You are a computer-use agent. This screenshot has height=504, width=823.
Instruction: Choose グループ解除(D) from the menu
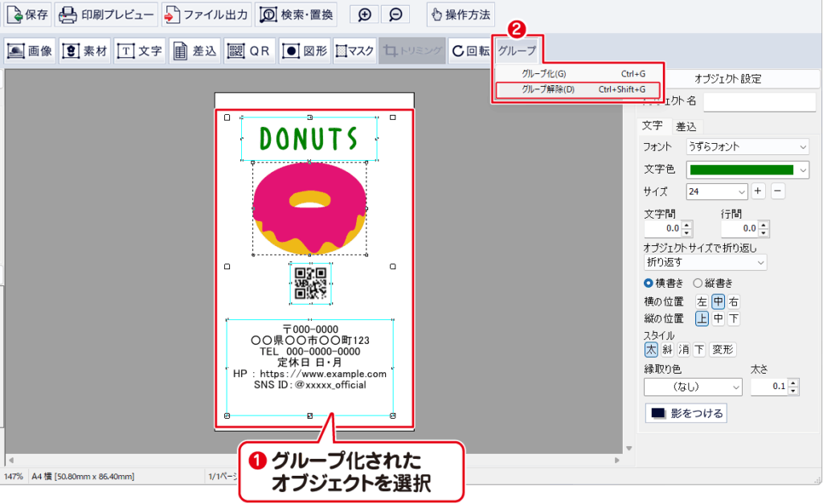click(578, 89)
